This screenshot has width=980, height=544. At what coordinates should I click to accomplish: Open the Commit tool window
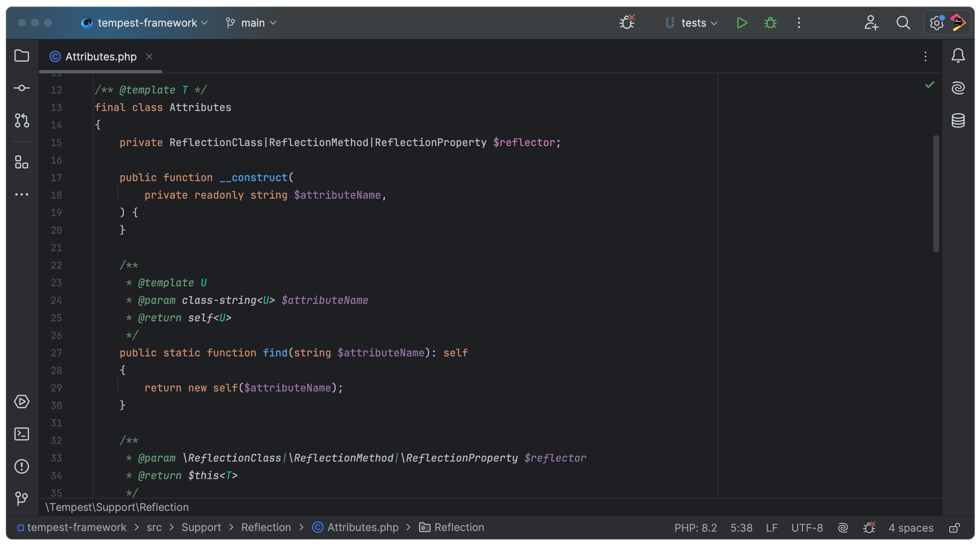(22, 88)
